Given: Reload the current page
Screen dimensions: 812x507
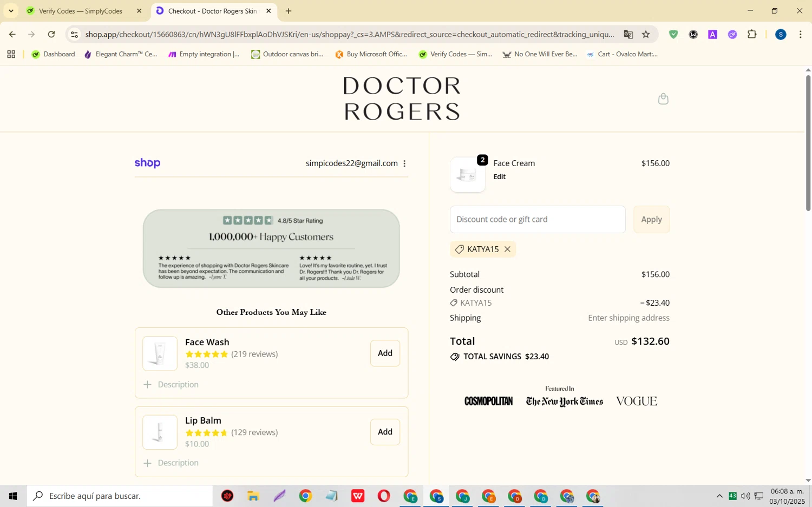Looking at the screenshot, I should [51, 34].
